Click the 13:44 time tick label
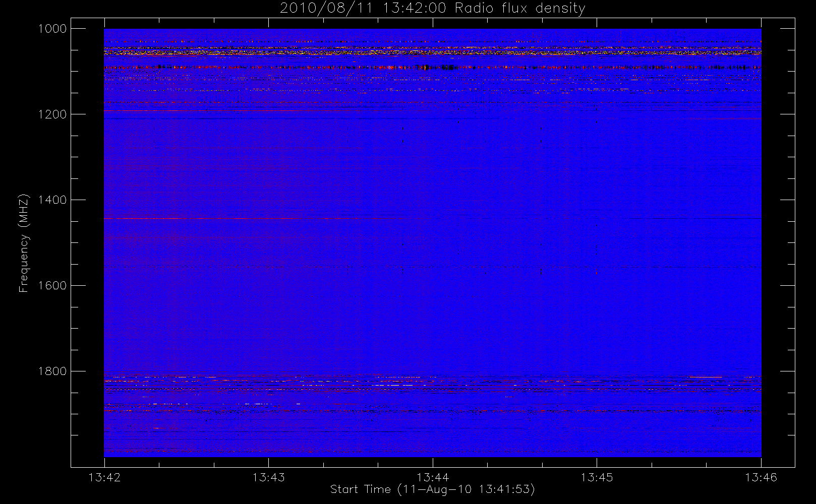The width and height of the screenshot is (816, 504). 433,477
